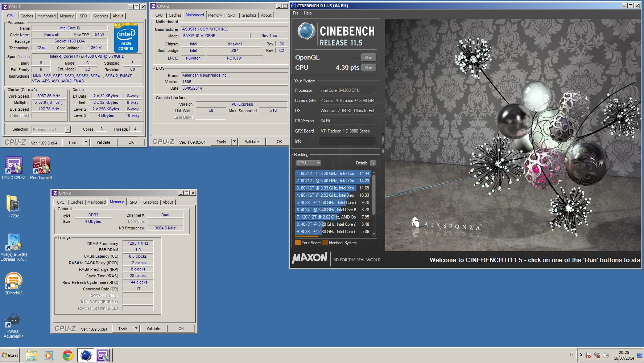Viewport: 644px width, 363px height.
Task: Open the Cinebench Help menu
Action: tap(307, 13)
